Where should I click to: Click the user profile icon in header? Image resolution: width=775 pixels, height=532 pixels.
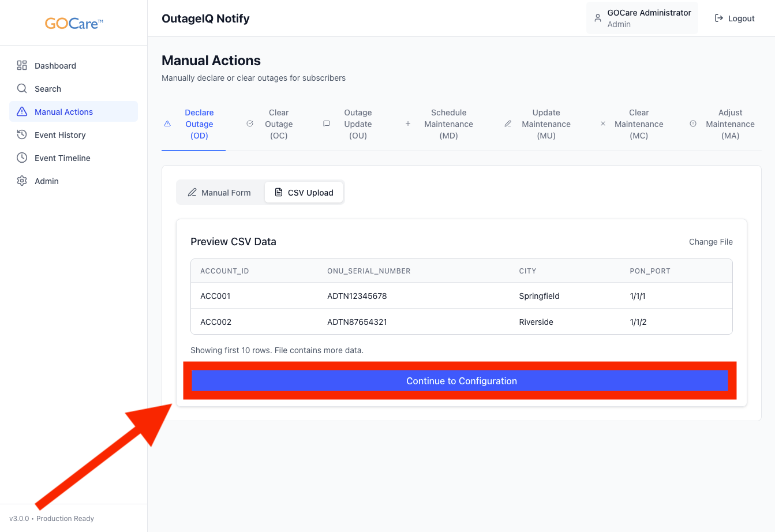click(x=598, y=18)
